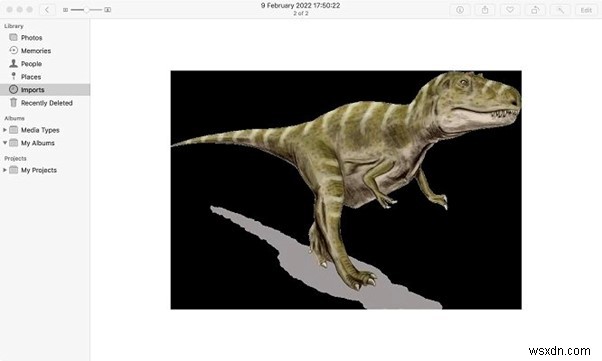This screenshot has height=361, width=602.
Task: Click the photo date title 9 February 2022
Action: coord(300,5)
